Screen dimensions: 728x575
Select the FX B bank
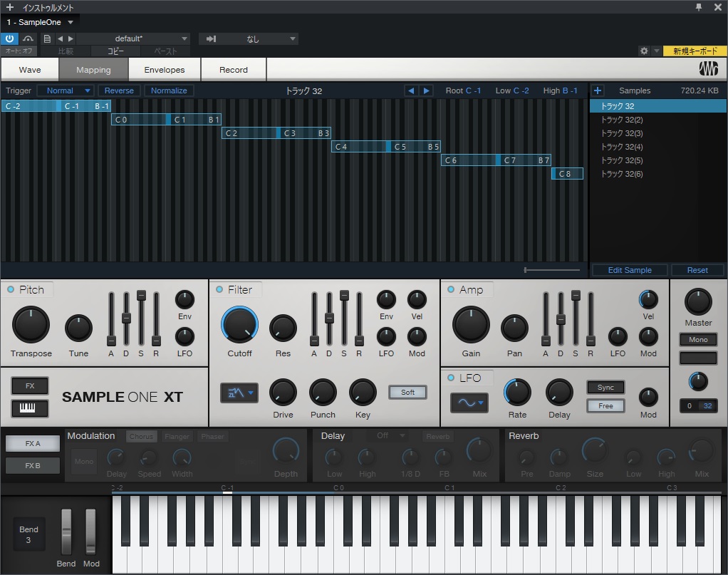pyautogui.click(x=33, y=465)
